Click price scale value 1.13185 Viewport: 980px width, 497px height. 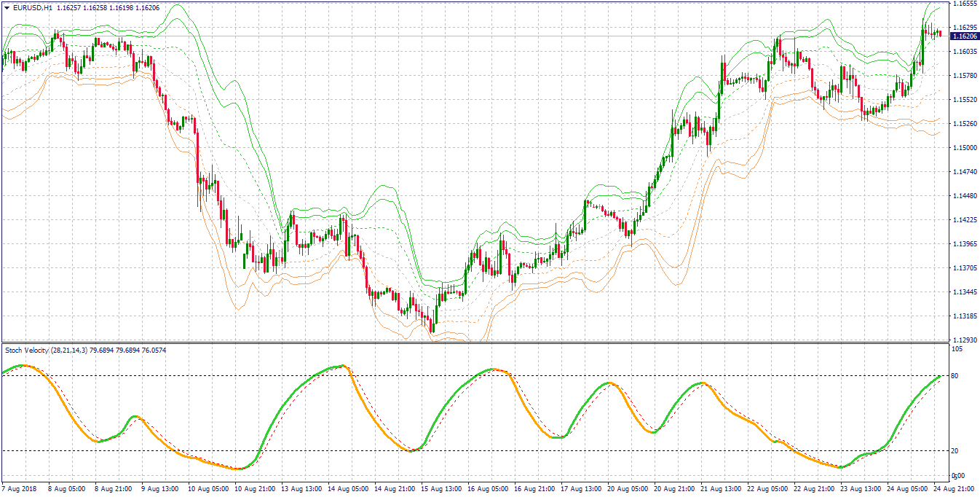965,316
